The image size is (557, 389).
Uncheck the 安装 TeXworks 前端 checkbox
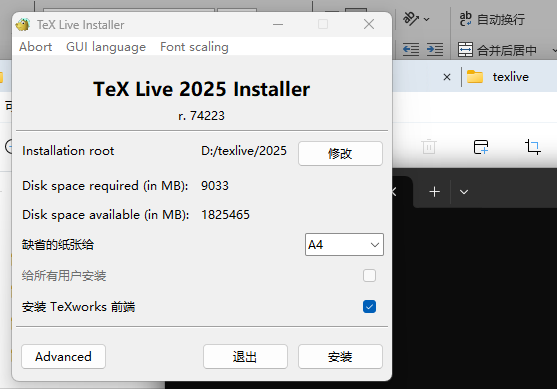(x=369, y=306)
